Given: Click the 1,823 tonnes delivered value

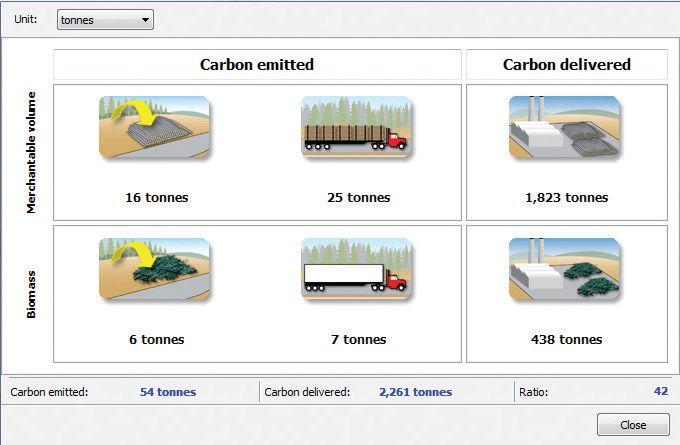Looking at the screenshot, I should [566, 197].
